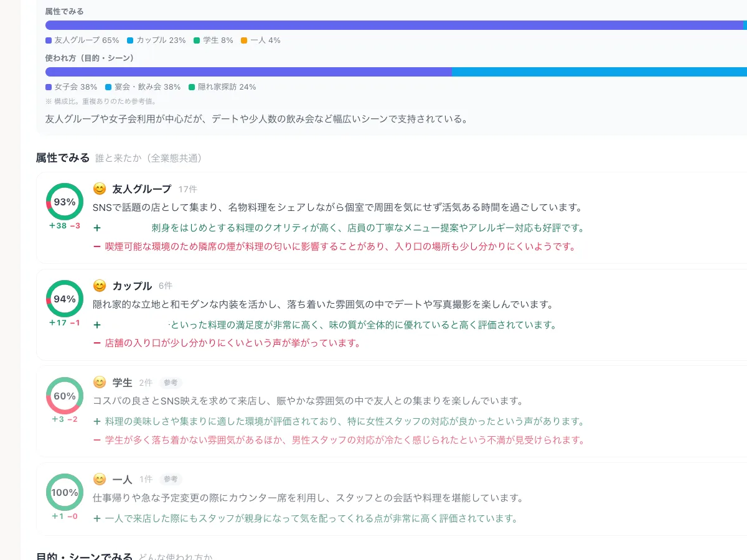Click the smiley emoji beside 学生

pos(100,382)
